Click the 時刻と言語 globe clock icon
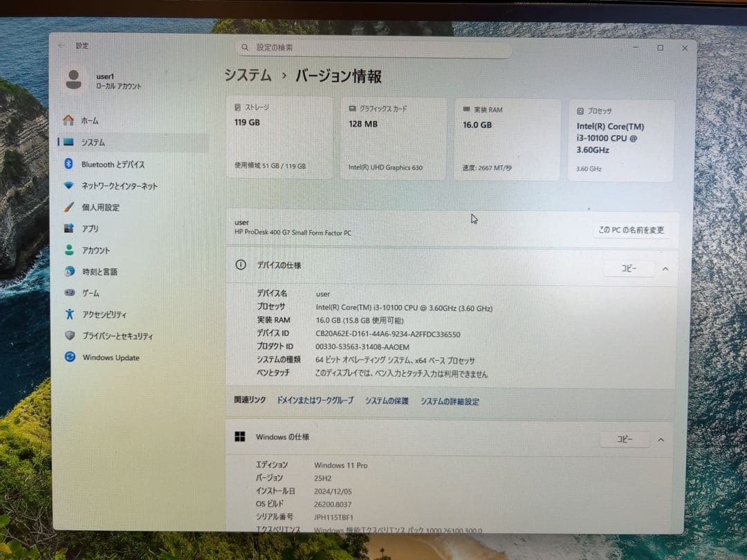The height and width of the screenshot is (560, 747). (x=70, y=271)
